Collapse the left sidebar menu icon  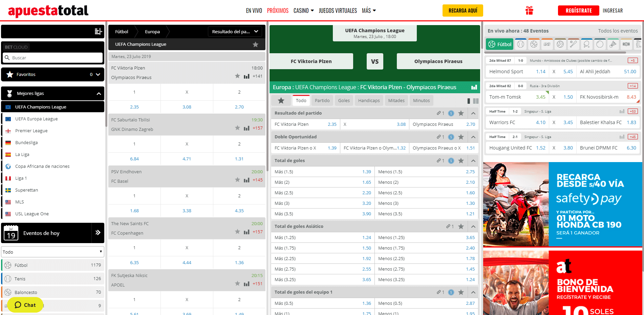[98, 32]
